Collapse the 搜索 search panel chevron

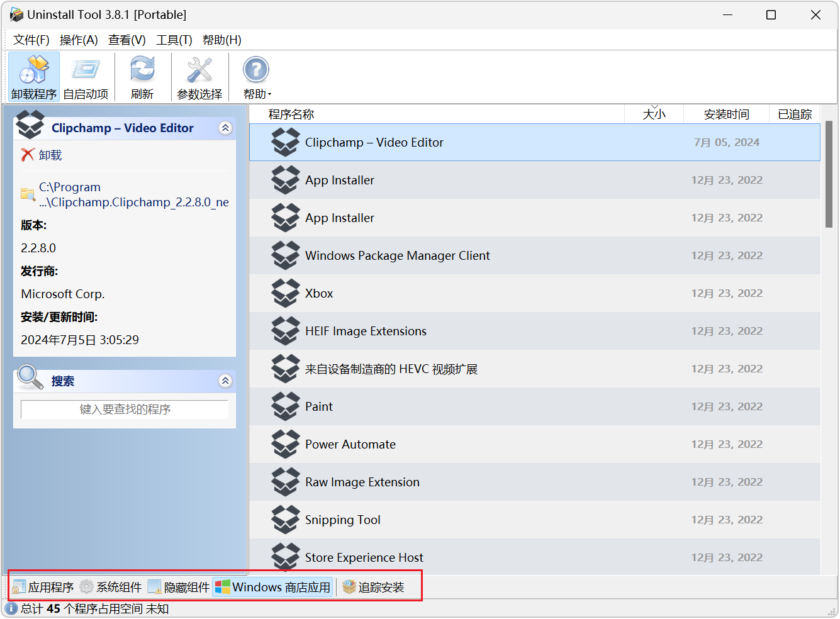pos(225,381)
